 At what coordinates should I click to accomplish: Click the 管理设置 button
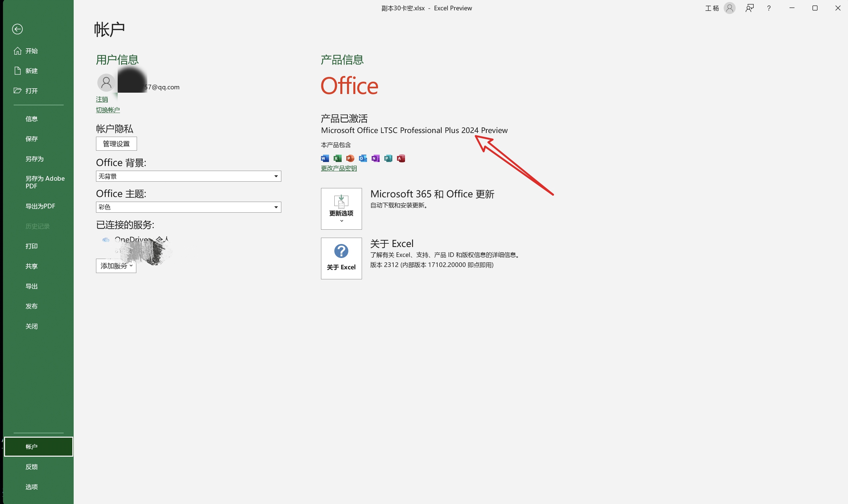pos(116,144)
